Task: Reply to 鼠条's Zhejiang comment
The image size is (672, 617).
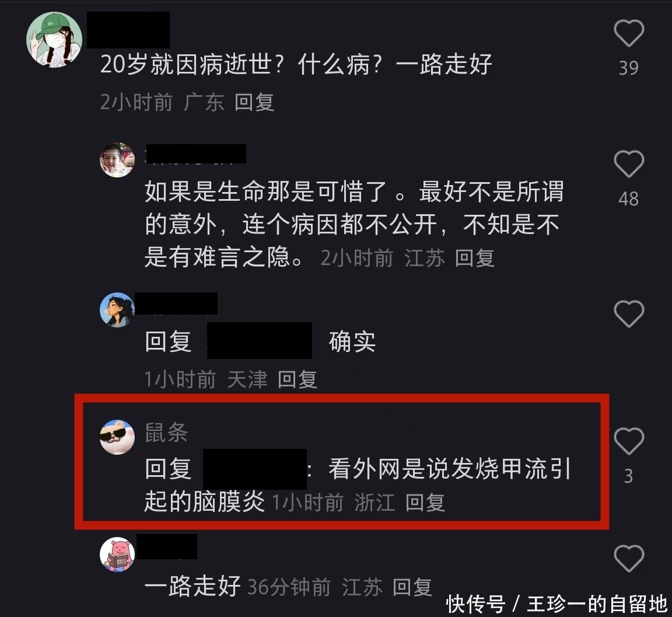Action: pos(425,503)
